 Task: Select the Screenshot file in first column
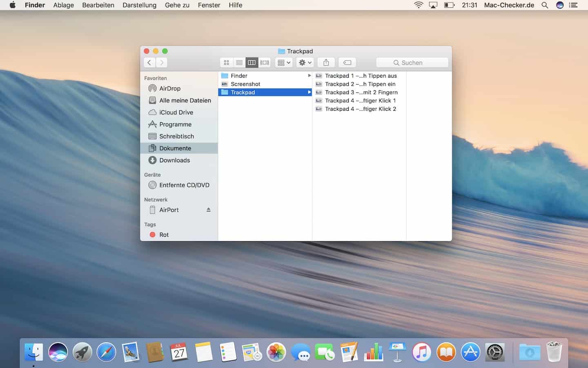[265, 84]
